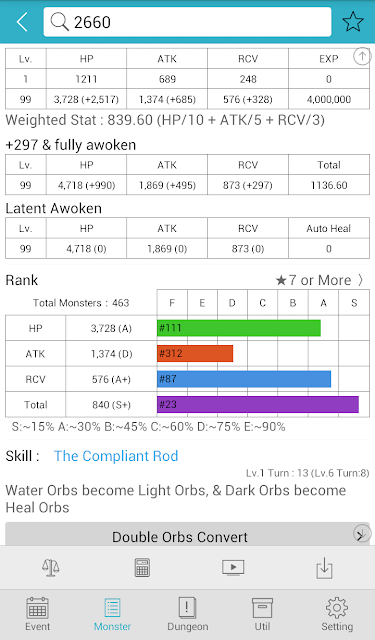The width and height of the screenshot is (375, 640).
Task: Tap the back arrow icon
Action: pyautogui.click(x=22, y=22)
